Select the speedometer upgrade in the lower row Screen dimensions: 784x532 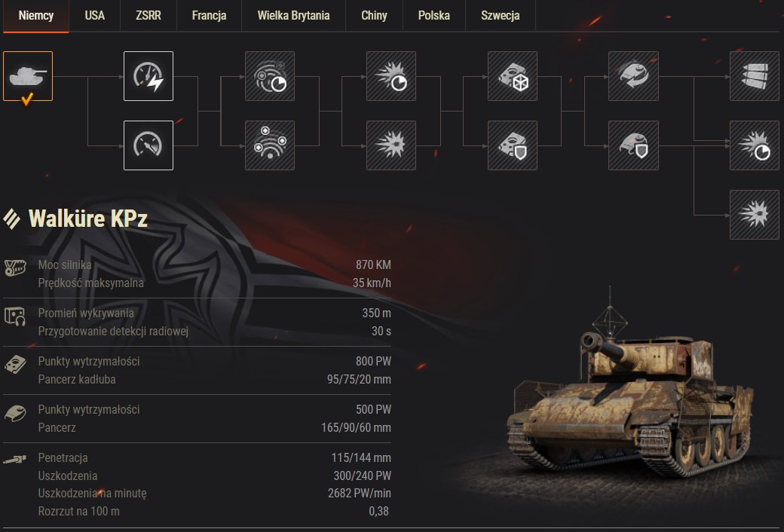pos(149,145)
